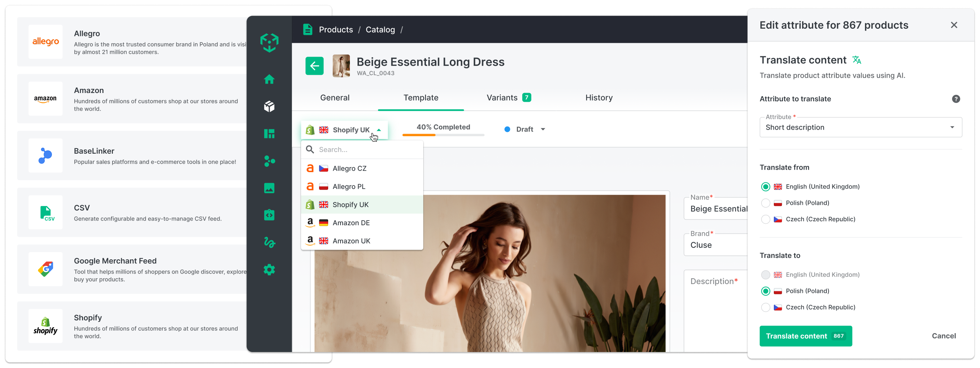Click the Translate content button
The image size is (980, 368).
click(x=805, y=336)
